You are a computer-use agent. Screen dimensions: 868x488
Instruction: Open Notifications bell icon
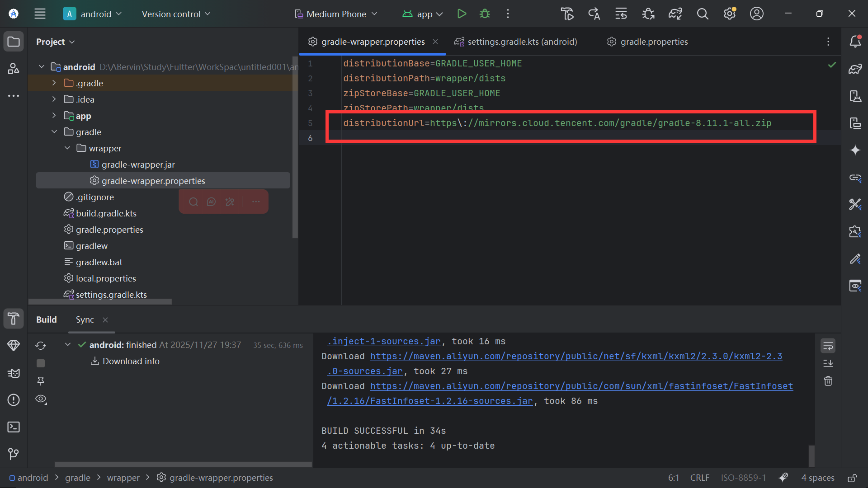point(855,42)
